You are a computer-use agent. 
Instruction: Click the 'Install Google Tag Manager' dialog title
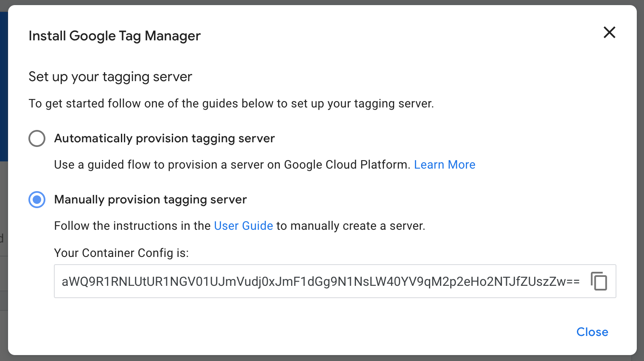click(115, 36)
